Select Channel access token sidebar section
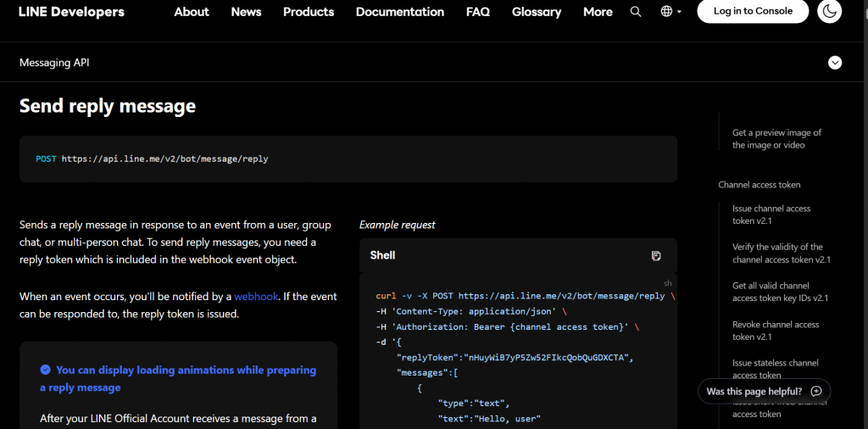Viewport: 868px width, 429px height. click(759, 185)
